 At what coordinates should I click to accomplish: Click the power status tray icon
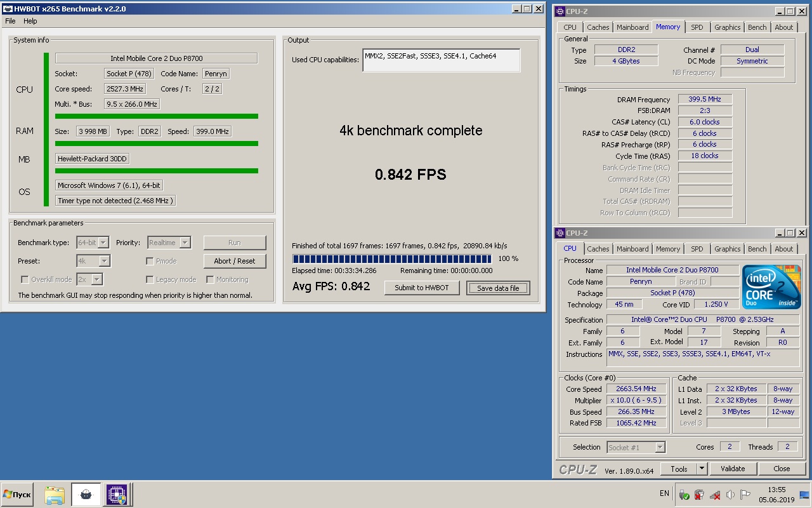[x=699, y=495]
